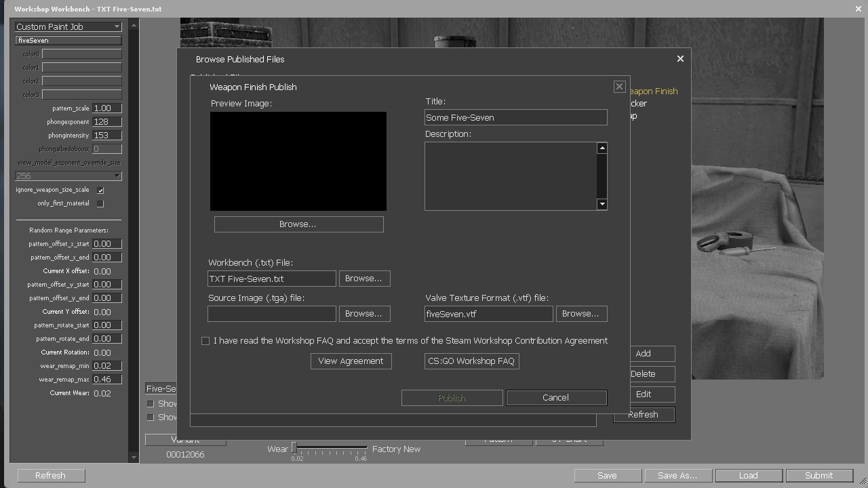Click the seed number 00012066
The image size is (868, 488).
point(185,454)
